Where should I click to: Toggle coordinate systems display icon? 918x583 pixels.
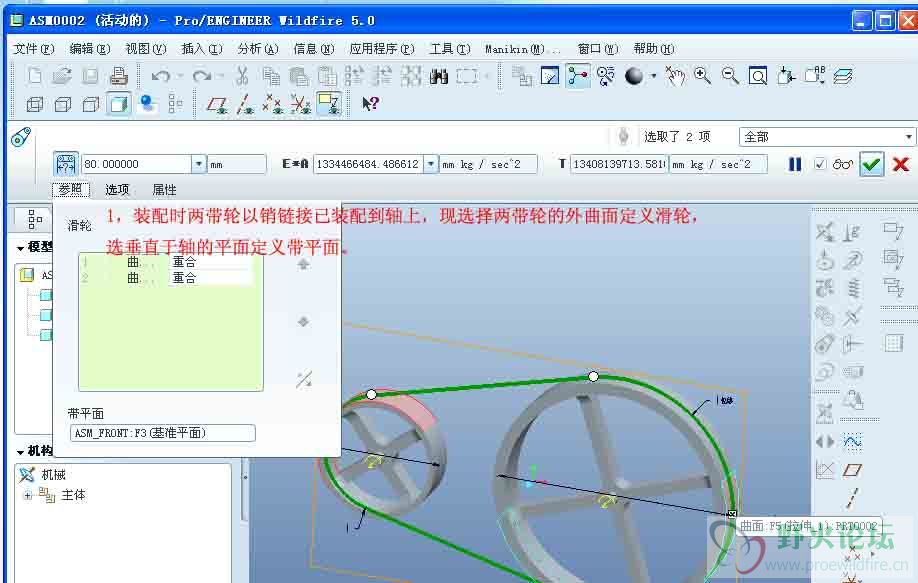click(x=302, y=104)
